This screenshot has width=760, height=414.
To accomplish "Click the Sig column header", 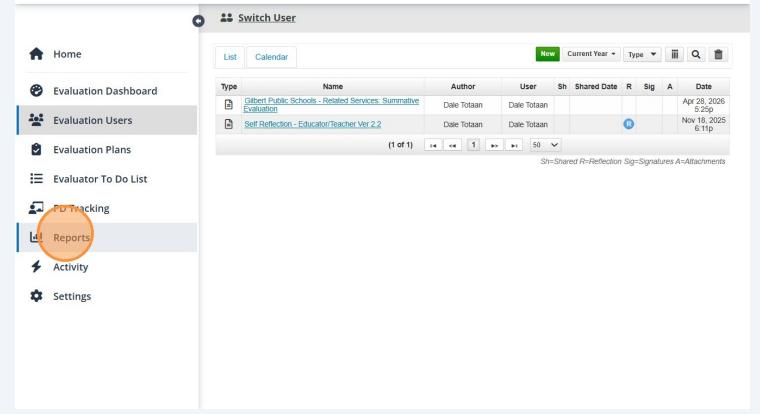I will tap(649, 86).
